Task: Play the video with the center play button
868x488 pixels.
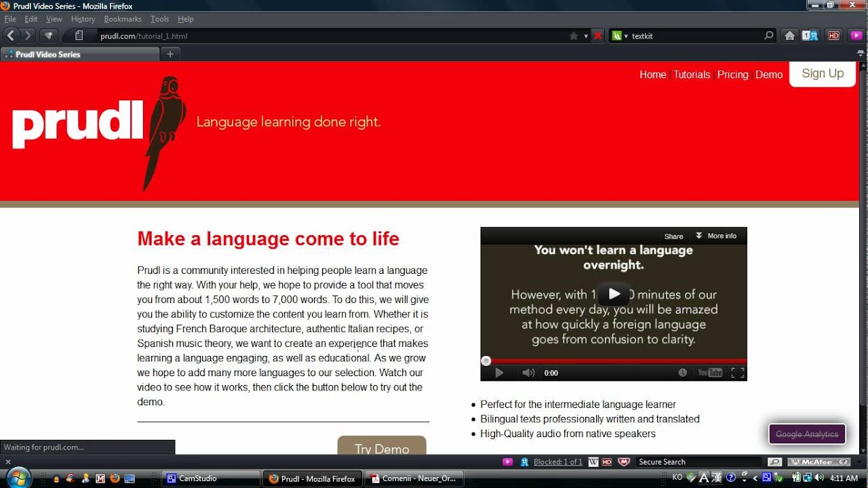Action: point(614,293)
